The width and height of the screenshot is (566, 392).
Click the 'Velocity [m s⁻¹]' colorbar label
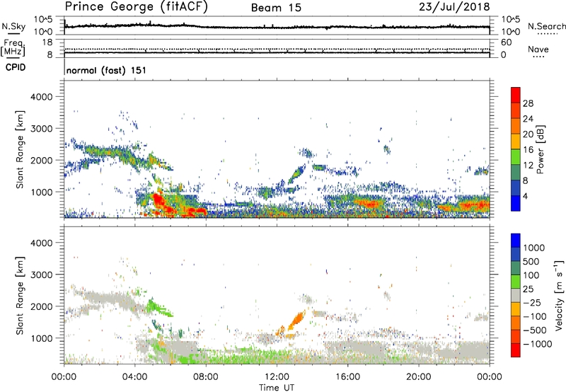point(559,295)
